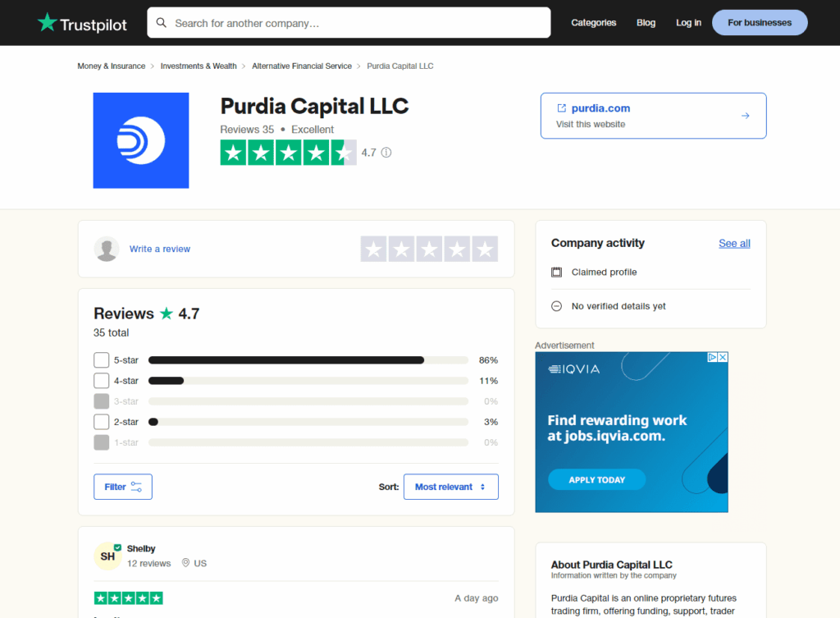Rate five stars in the write review box
The width and height of the screenshot is (840, 618).
tap(485, 249)
